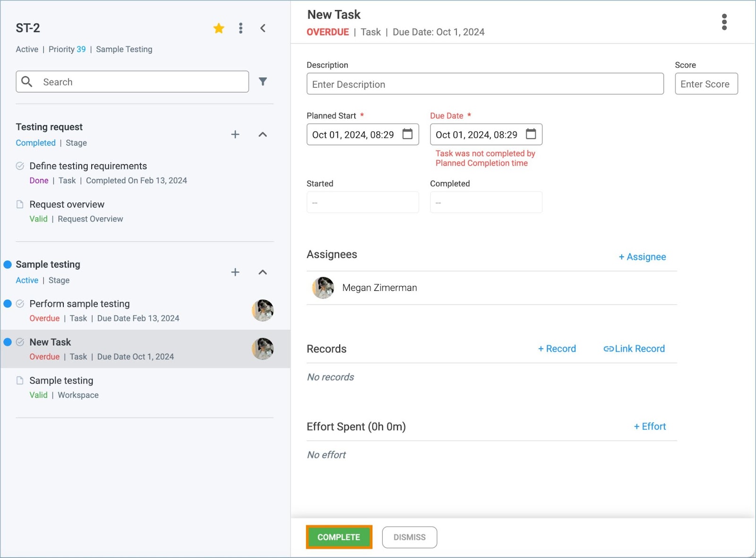Open Define testing requirements task
This screenshot has width=756, height=558.
[x=88, y=166]
